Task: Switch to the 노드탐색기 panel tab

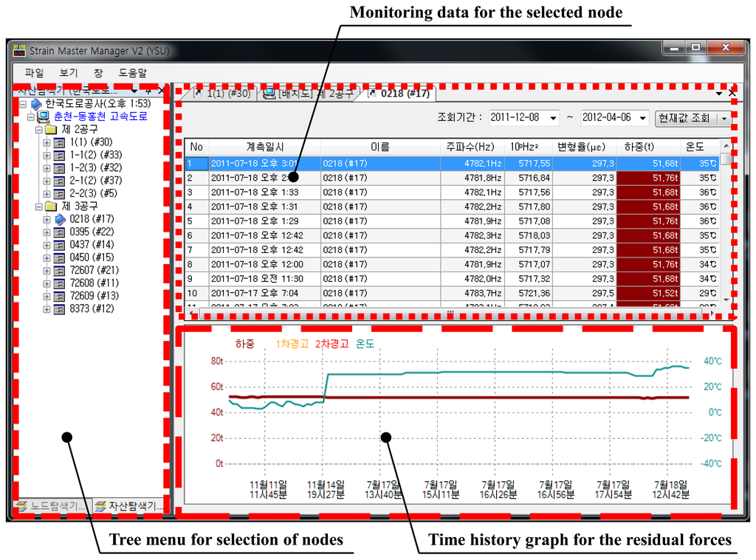Action: click(x=52, y=505)
